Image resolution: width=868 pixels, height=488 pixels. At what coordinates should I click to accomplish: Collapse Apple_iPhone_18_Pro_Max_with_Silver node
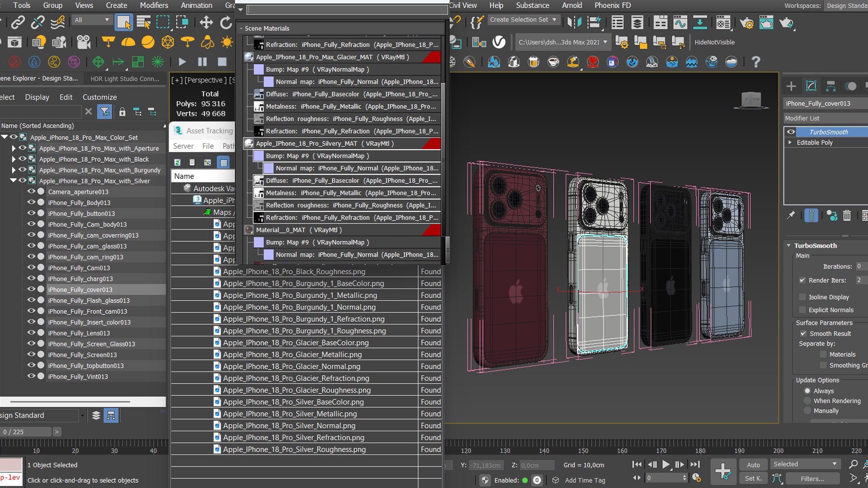pyautogui.click(x=14, y=181)
